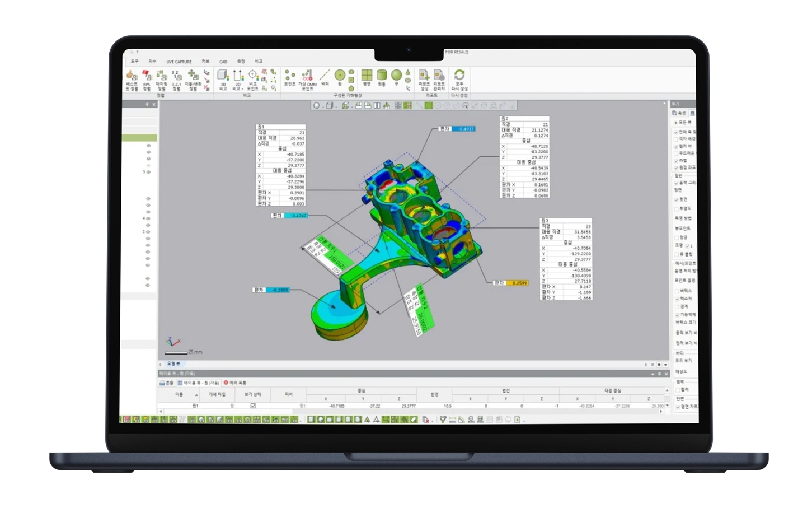Screen dimensions: 812x508
Task: Switch to the CAD ribbon tab
Action: 223,62
